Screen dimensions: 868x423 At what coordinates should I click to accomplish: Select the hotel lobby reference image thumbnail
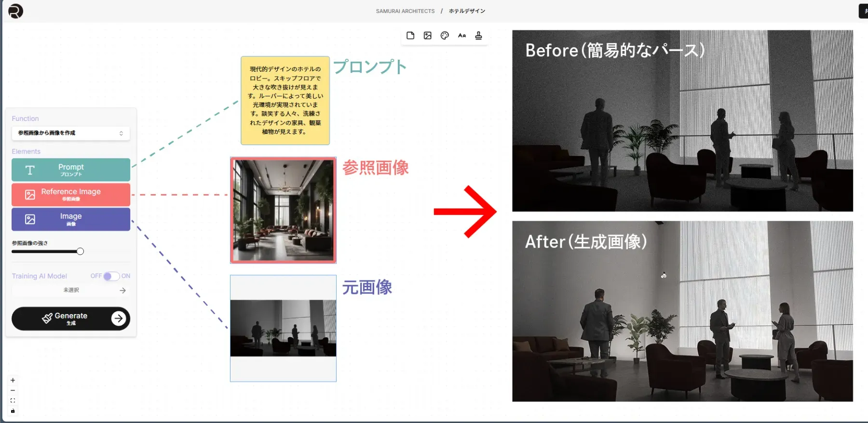coord(283,210)
